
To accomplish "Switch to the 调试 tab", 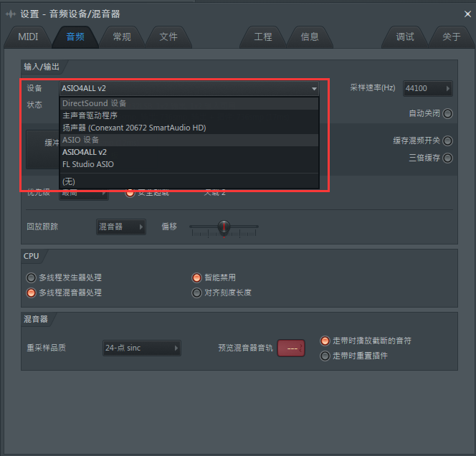I will tap(404, 37).
